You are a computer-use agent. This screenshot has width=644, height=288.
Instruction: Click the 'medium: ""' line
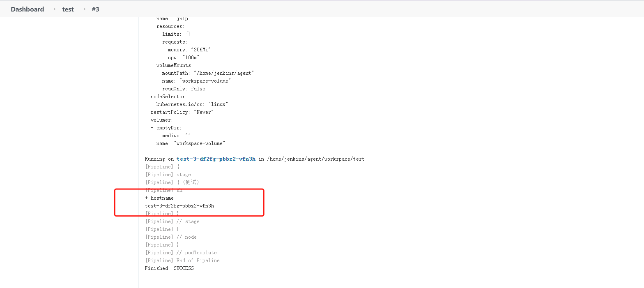pyautogui.click(x=176, y=136)
